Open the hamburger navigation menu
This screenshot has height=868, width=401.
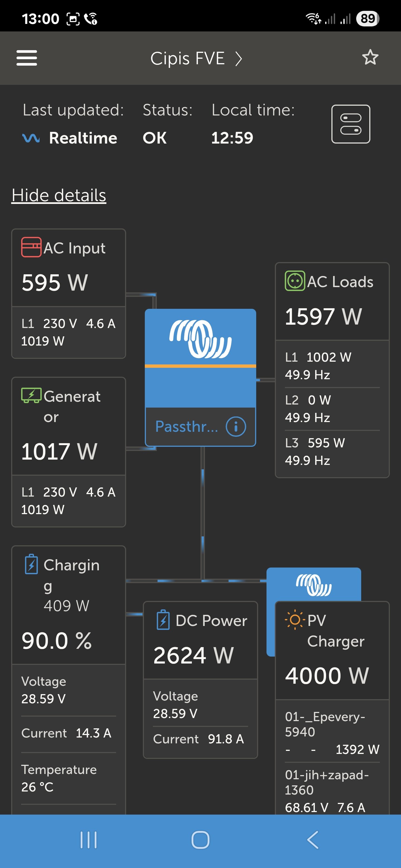point(27,58)
